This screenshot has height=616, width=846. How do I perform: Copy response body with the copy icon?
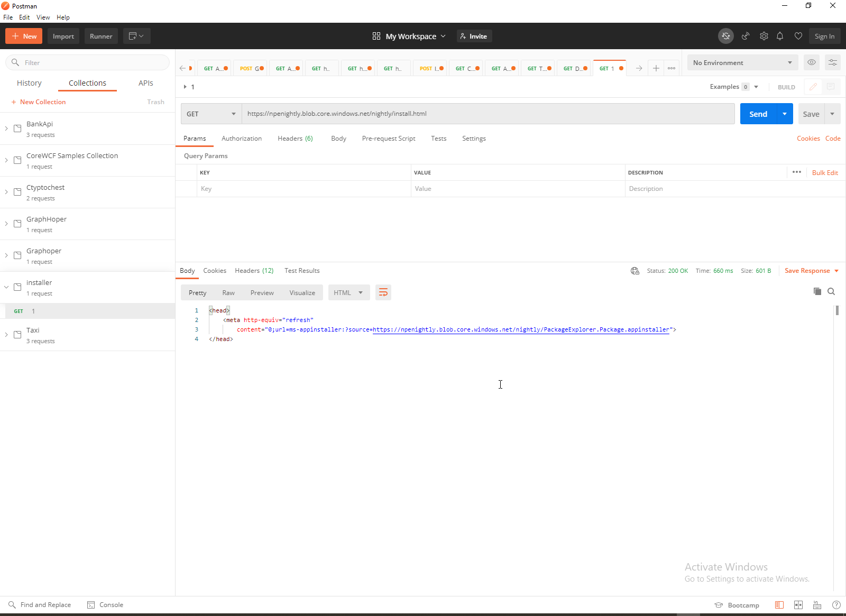817,291
